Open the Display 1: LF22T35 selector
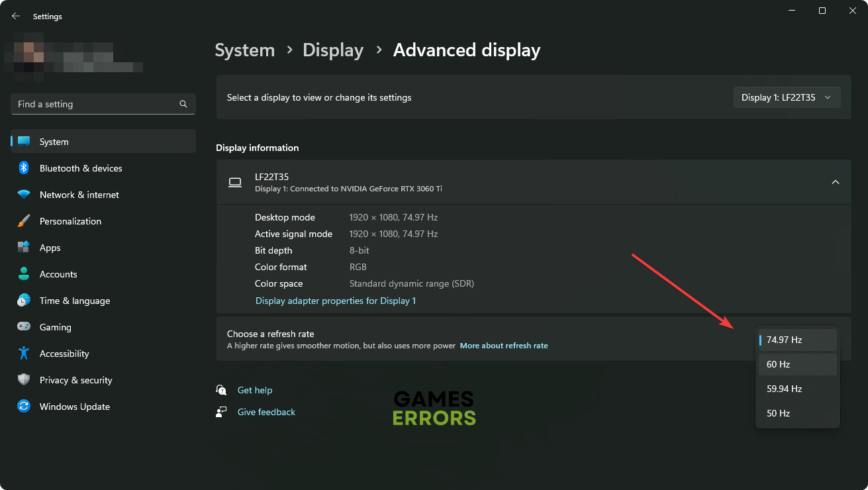The height and width of the screenshot is (490, 868). click(787, 97)
